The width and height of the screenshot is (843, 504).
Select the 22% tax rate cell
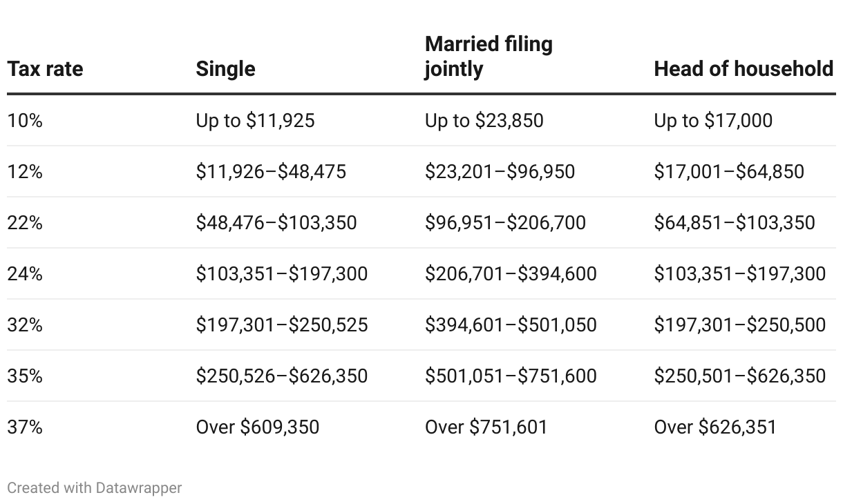click(25, 223)
